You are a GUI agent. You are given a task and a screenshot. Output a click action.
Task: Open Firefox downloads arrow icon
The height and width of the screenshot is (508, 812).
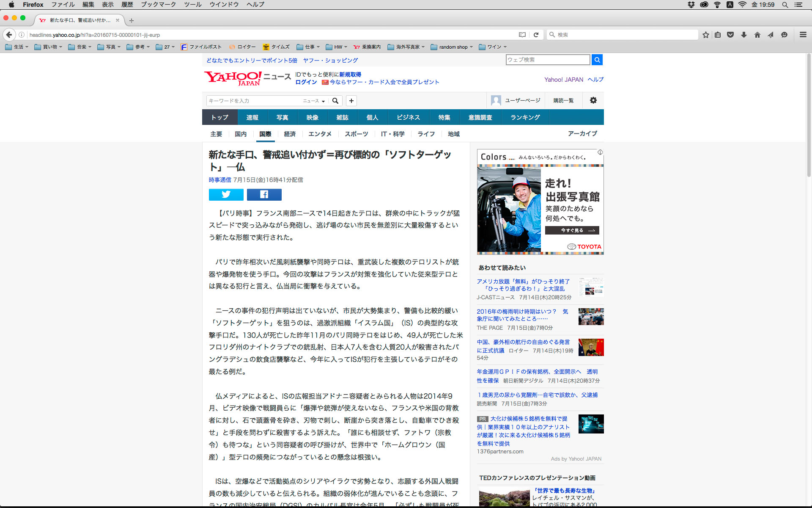743,35
